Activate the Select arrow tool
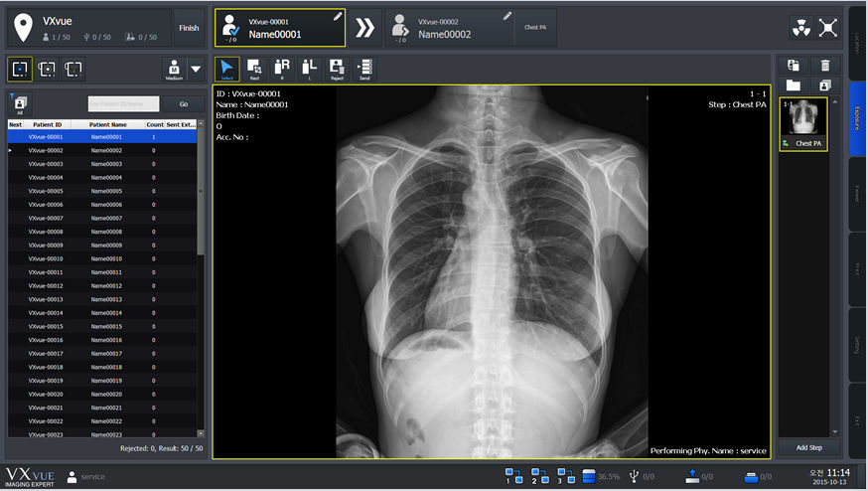 click(227, 70)
